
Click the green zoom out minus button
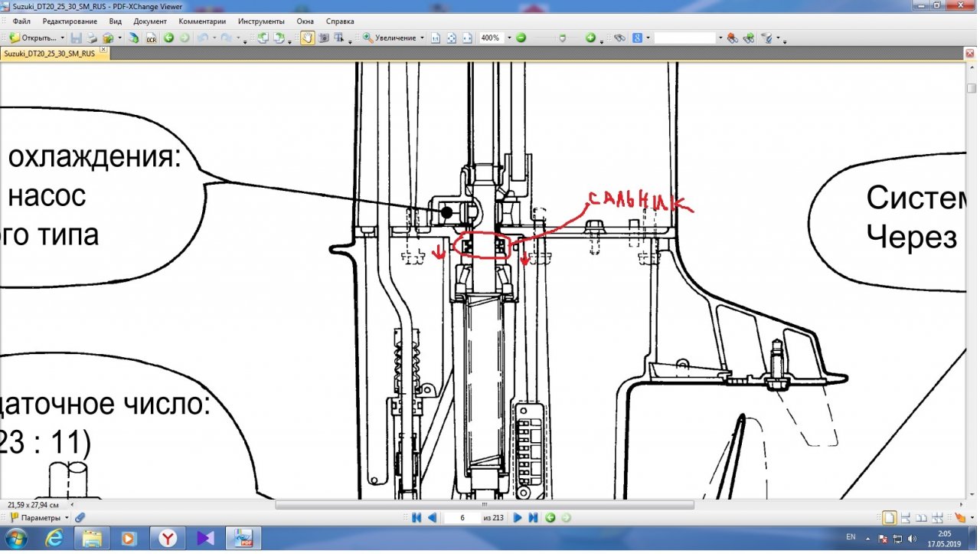click(521, 38)
